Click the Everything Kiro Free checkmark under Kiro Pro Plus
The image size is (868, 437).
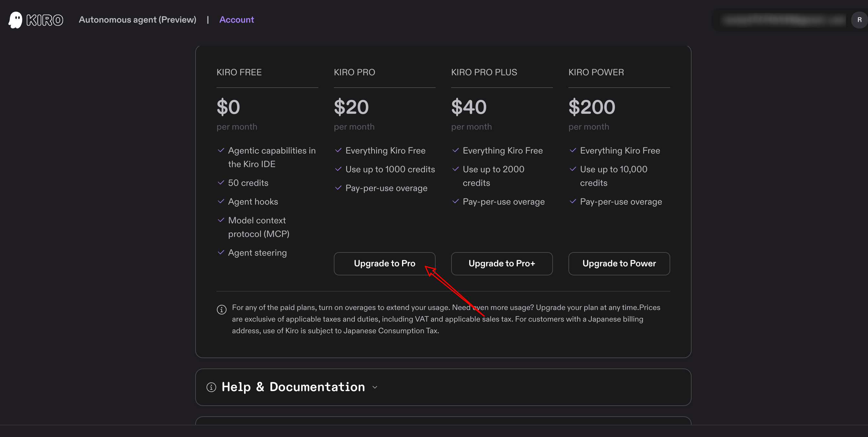(x=456, y=150)
